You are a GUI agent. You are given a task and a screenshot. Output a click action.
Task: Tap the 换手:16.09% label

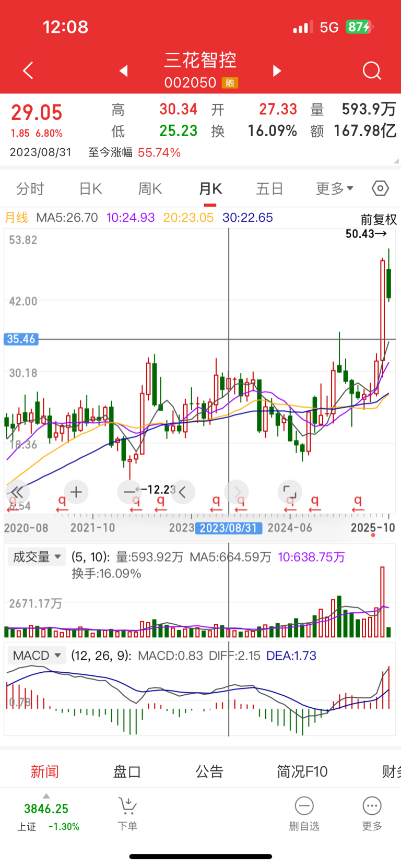coord(107,574)
